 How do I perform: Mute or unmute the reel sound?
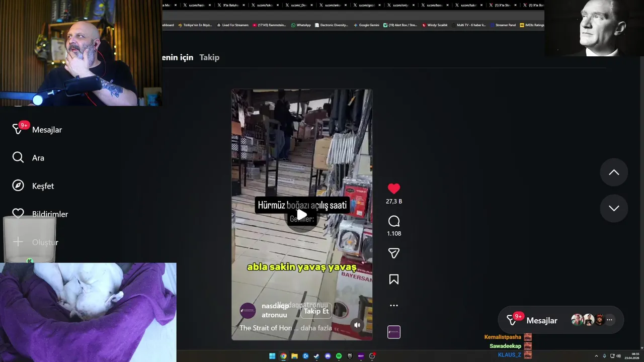click(x=357, y=325)
